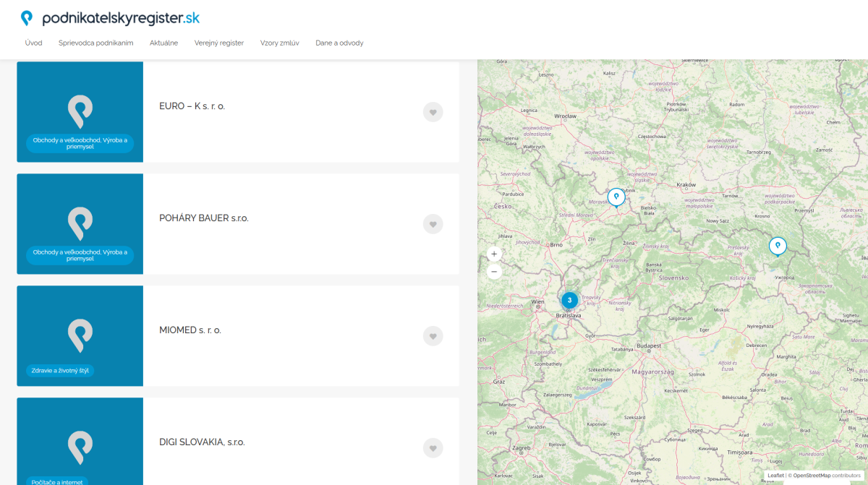Open the OpenStreetMap attribution link
The width and height of the screenshot is (868, 485).
812,476
